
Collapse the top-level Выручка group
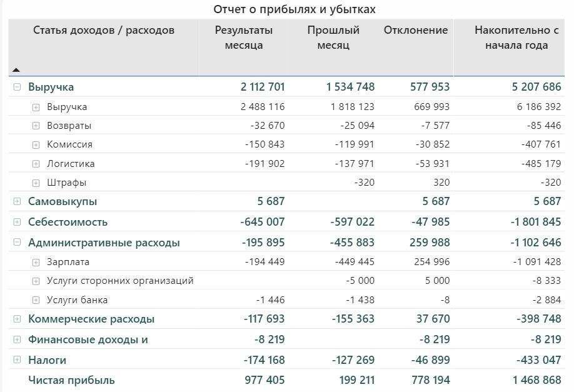click(17, 88)
